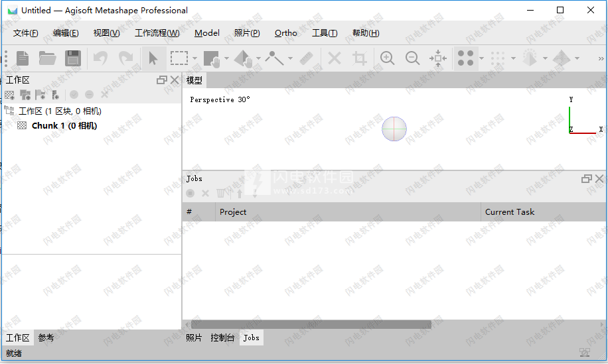Screen dimensions: 608x364
Task: Open the 帮助(H) menu
Action: (366, 33)
